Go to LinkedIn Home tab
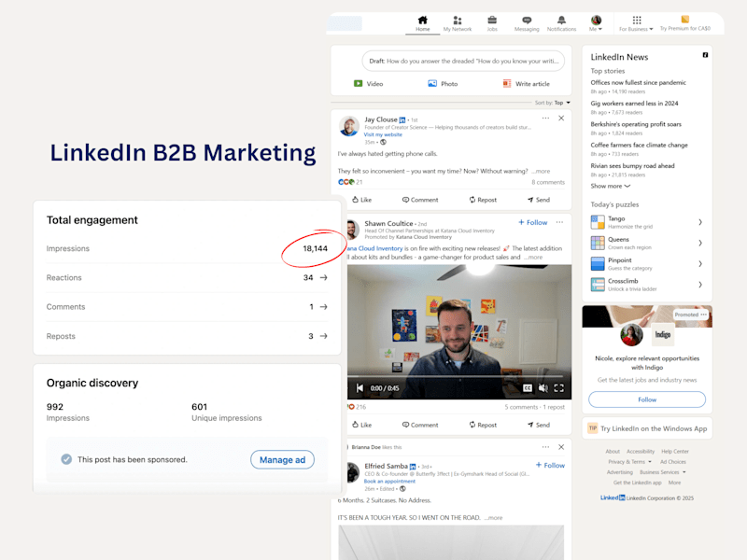The width and height of the screenshot is (747, 560). [423, 24]
